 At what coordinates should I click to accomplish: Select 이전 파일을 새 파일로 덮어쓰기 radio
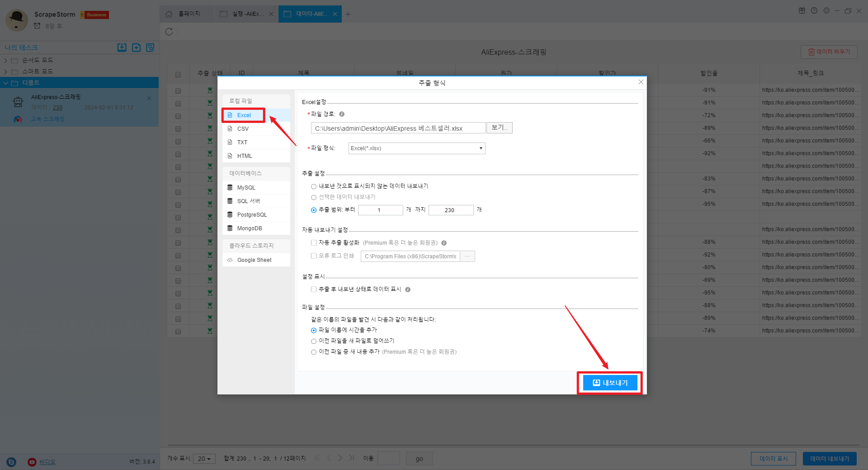tap(314, 341)
